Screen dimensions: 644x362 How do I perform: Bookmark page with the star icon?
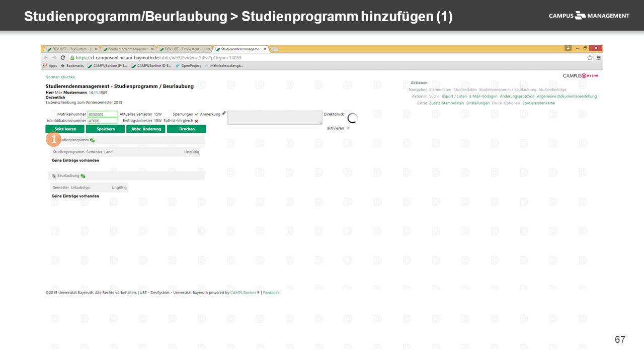(590, 57)
